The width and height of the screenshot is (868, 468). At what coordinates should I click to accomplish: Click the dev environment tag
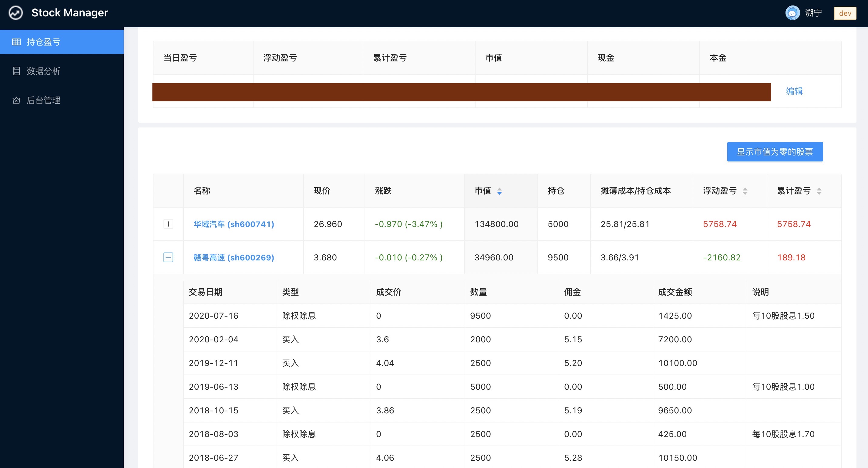coord(845,13)
